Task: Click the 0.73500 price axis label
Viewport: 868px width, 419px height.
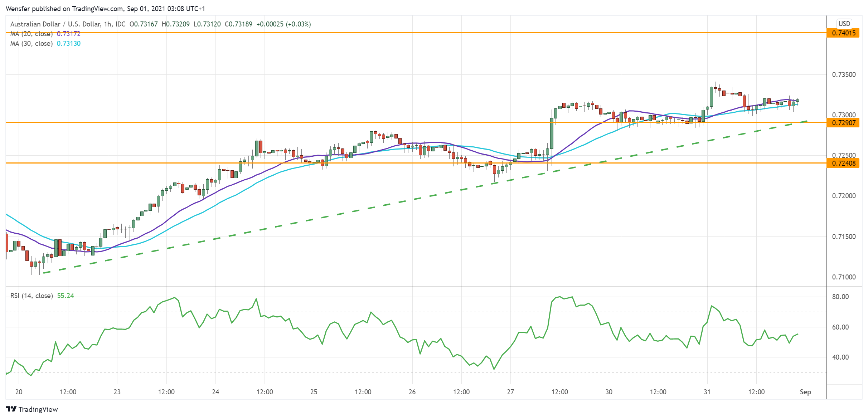Action: pos(844,75)
